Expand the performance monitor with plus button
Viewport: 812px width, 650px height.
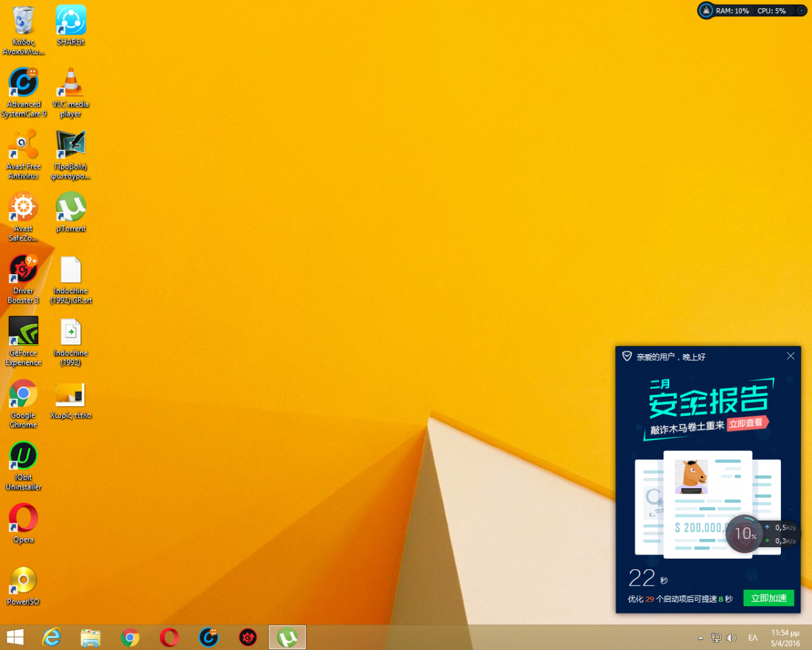[x=801, y=11]
